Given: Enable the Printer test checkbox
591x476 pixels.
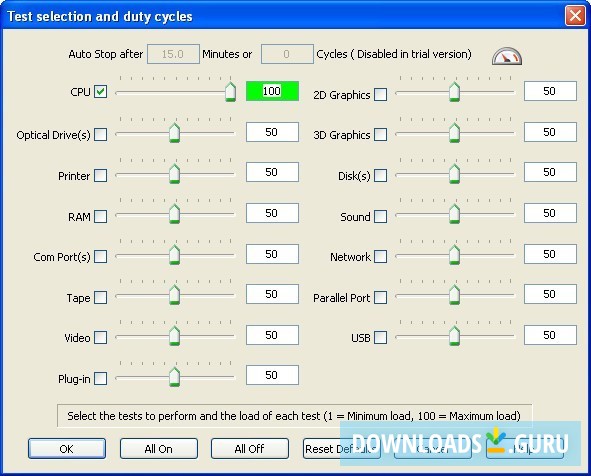Looking at the screenshot, I should tap(100, 175).
